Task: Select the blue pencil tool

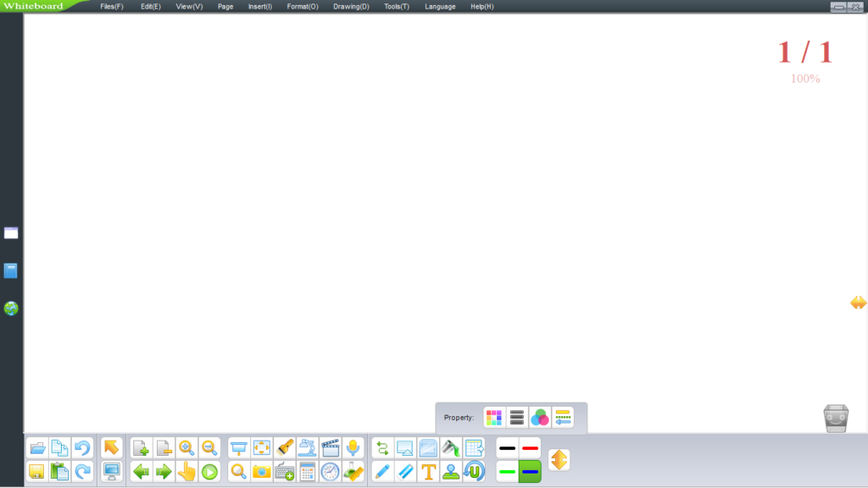Action: pyautogui.click(x=382, y=471)
